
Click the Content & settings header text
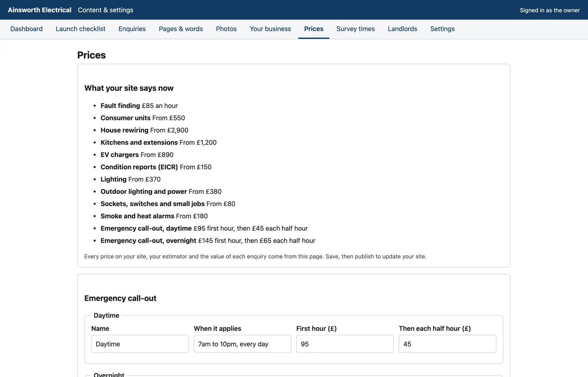point(105,10)
